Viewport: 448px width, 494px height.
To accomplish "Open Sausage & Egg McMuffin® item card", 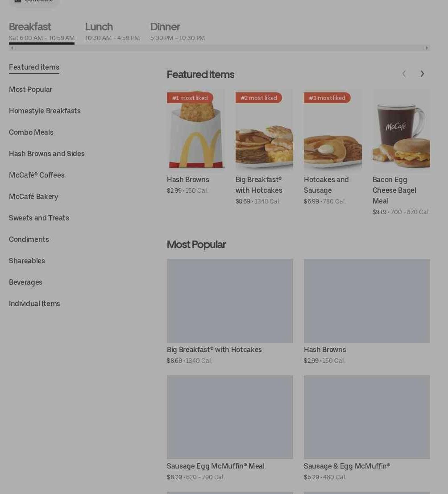I will [x=367, y=428].
